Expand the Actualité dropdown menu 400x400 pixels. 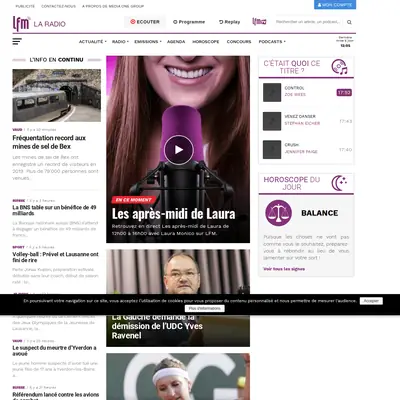(92, 42)
